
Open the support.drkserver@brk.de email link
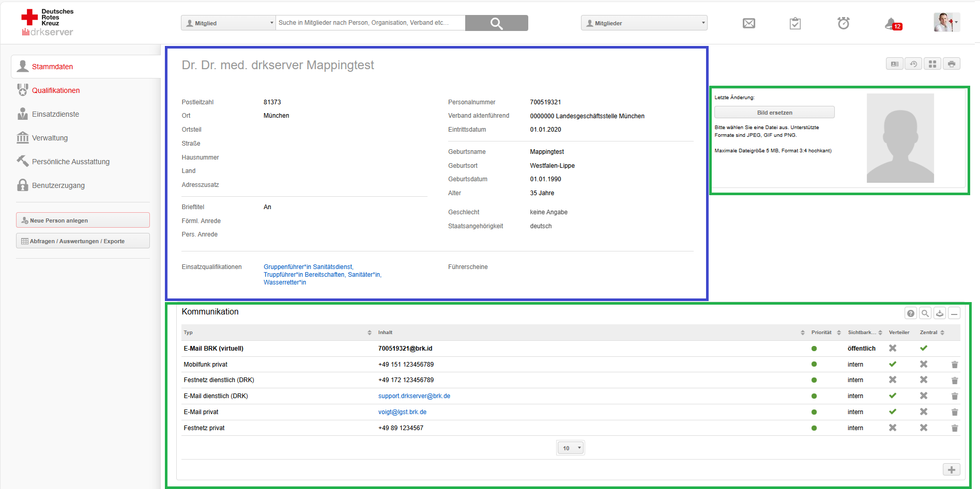coord(414,396)
